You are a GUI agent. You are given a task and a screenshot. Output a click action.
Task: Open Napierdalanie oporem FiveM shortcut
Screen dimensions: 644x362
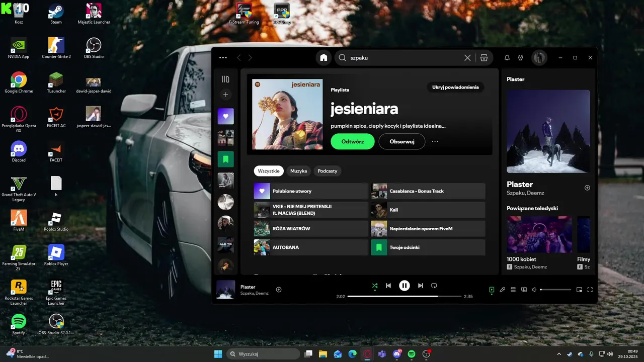tap(428, 229)
